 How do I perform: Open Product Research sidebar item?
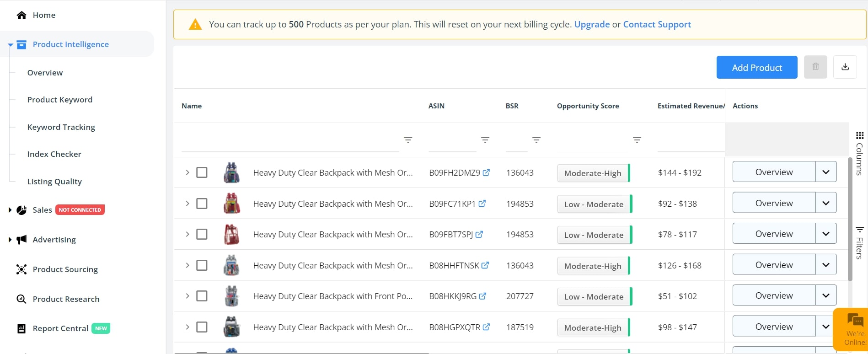[x=66, y=299]
